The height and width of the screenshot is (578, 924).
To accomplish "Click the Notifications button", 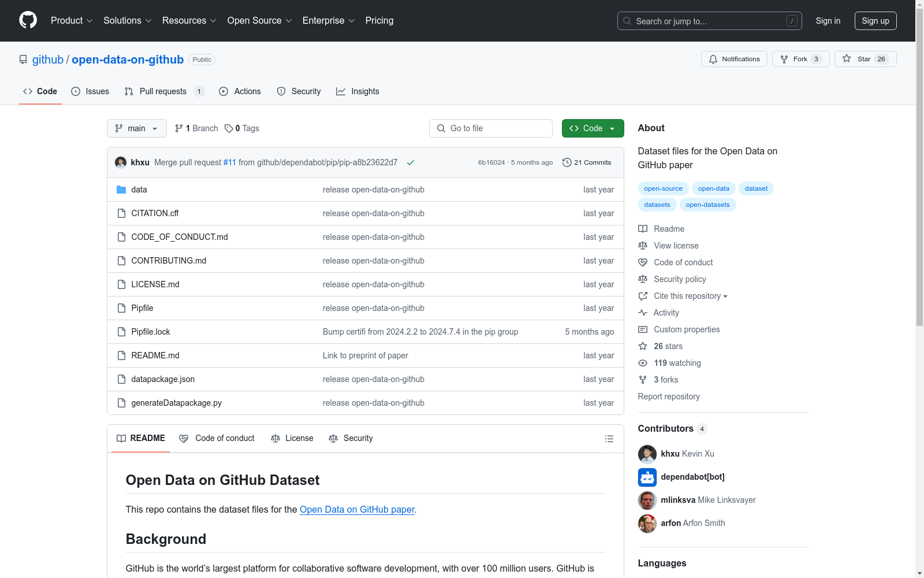I will (x=734, y=59).
